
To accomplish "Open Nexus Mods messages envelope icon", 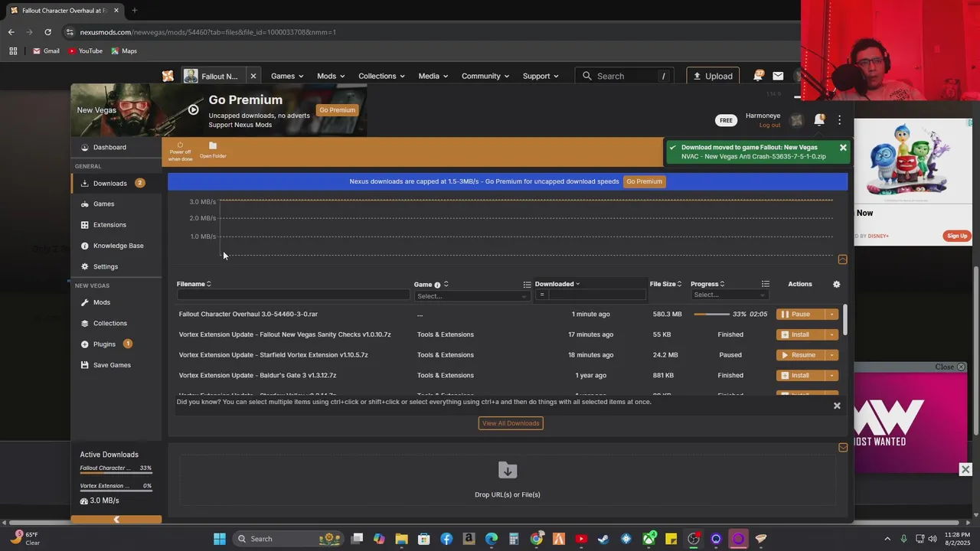I will (778, 76).
